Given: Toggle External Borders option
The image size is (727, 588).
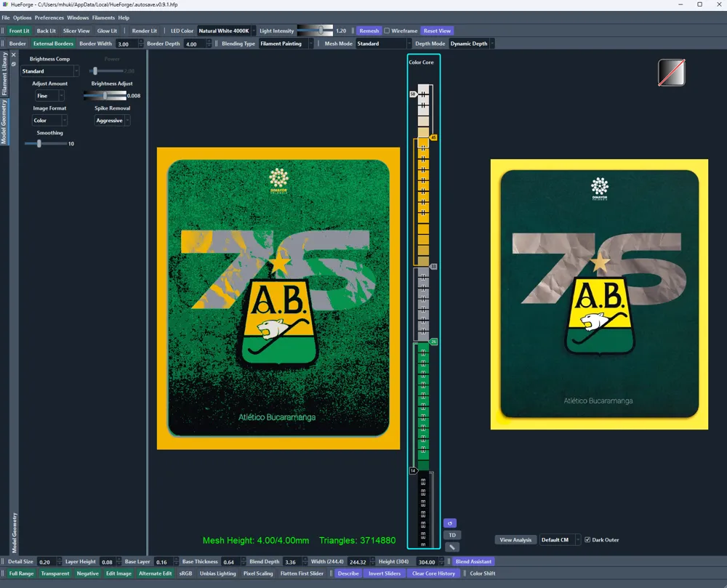Looking at the screenshot, I should (x=53, y=44).
